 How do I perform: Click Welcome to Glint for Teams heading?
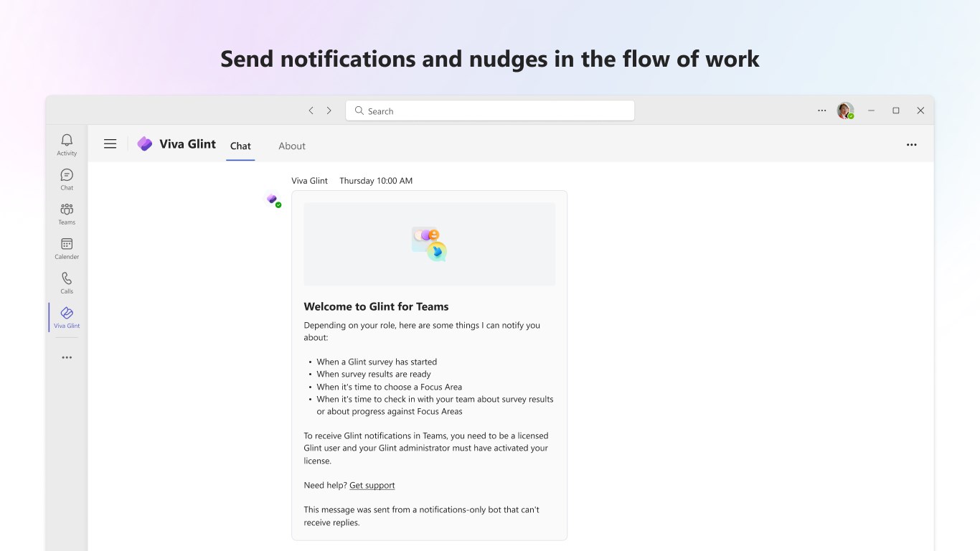(x=376, y=306)
